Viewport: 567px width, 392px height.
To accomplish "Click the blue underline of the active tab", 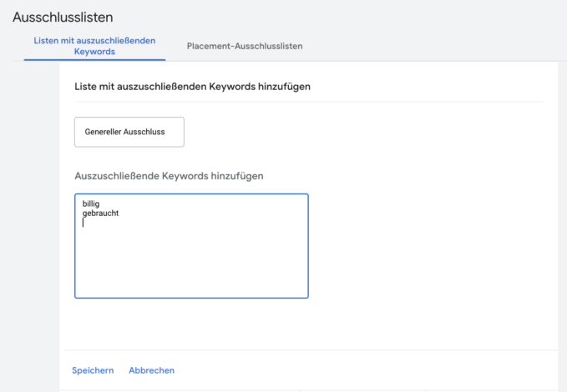I will (94, 59).
